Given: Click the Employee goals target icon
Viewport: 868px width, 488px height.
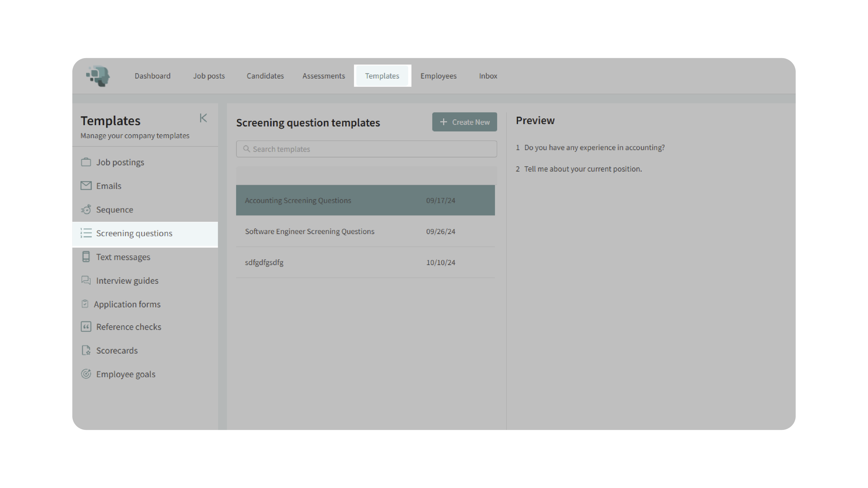Looking at the screenshot, I should 86,374.
